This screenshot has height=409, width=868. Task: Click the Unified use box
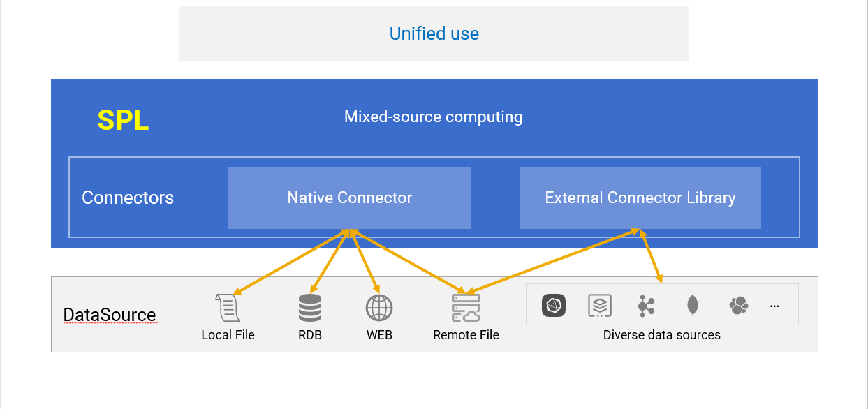434,34
